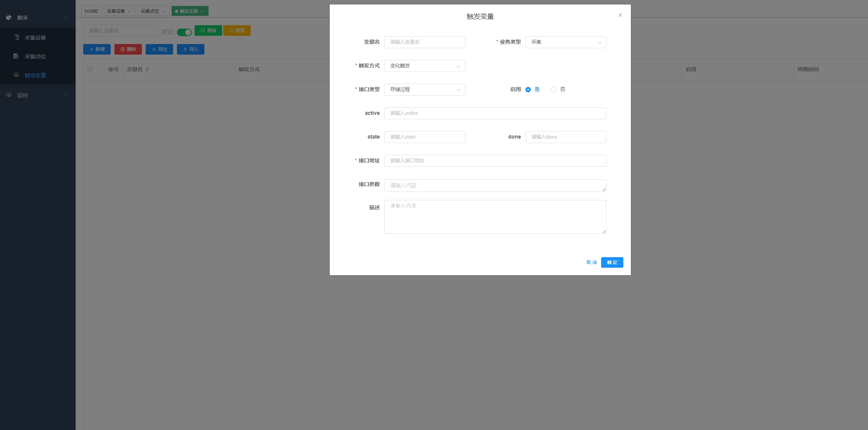
Task: Click the 接口参数 textarea
Action: tap(495, 185)
